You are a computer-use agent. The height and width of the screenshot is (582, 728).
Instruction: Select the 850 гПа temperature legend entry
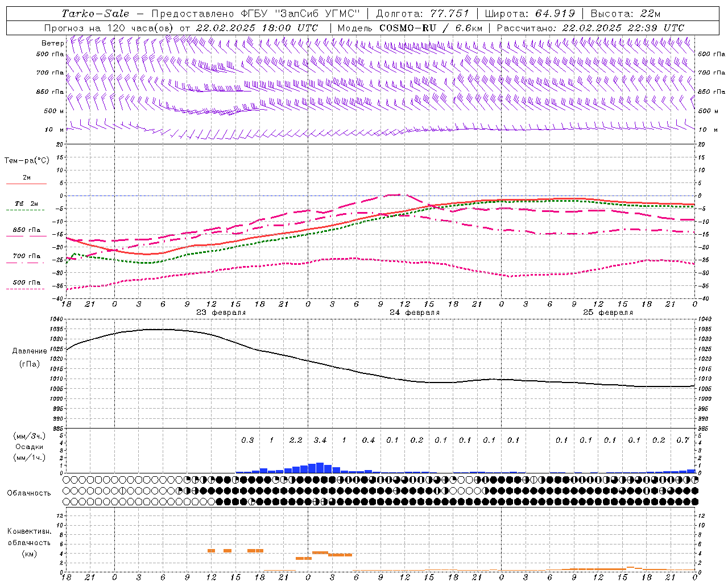[26, 230]
